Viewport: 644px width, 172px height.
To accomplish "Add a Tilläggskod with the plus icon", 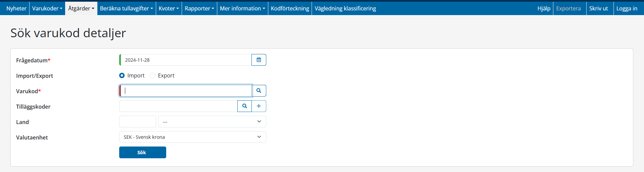I will (259, 106).
